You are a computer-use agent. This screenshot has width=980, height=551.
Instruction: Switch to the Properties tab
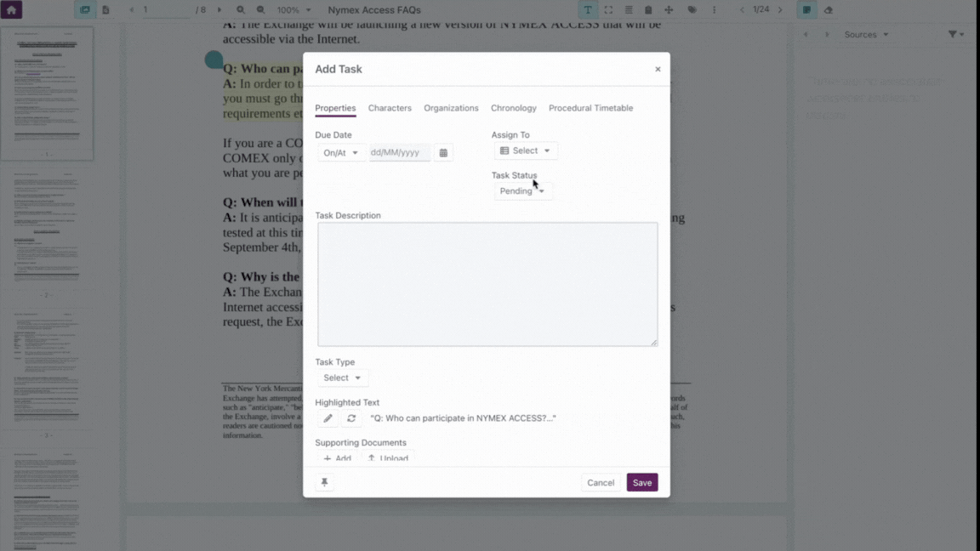coord(335,108)
